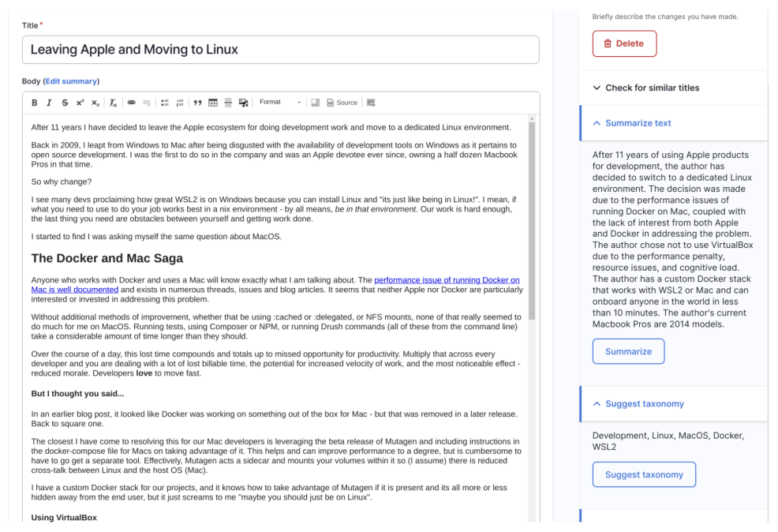
Task: Insert a link with the link icon
Action: coord(132,103)
